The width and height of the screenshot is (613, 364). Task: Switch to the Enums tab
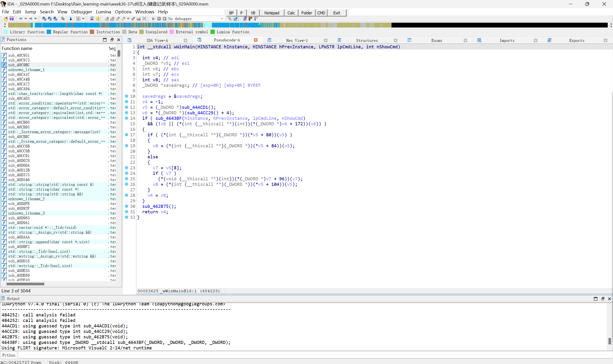[437, 40]
